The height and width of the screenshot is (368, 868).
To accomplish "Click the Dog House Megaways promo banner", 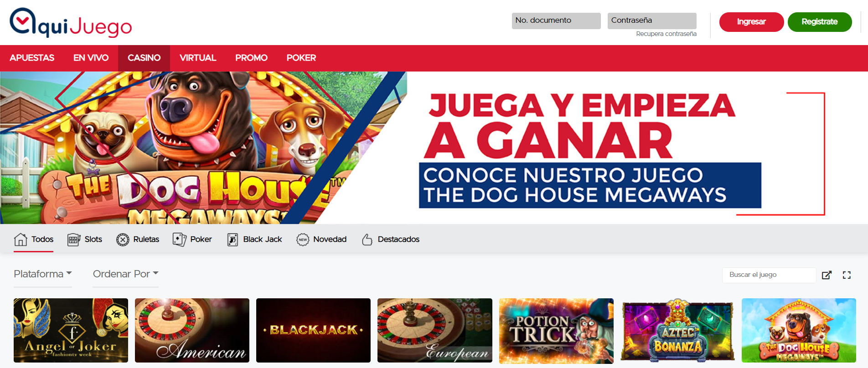I will [x=434, y=148].
